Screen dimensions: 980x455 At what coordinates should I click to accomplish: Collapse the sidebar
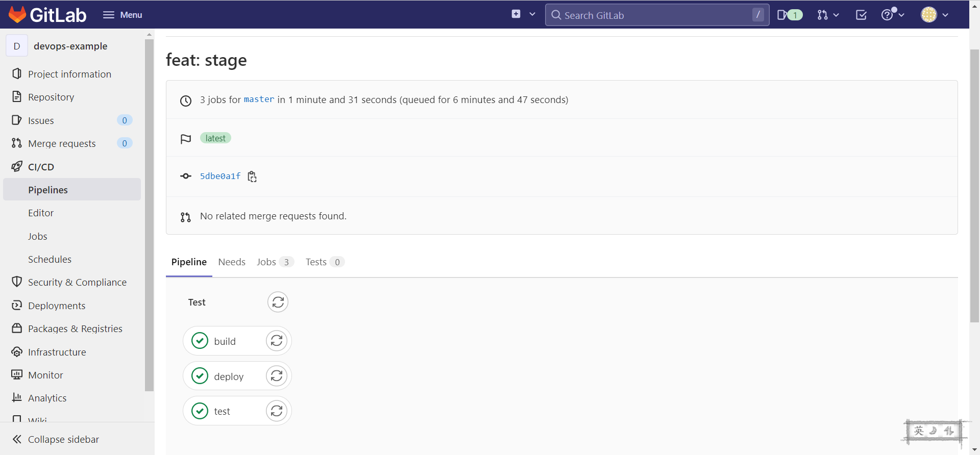[x=56, y=439]
